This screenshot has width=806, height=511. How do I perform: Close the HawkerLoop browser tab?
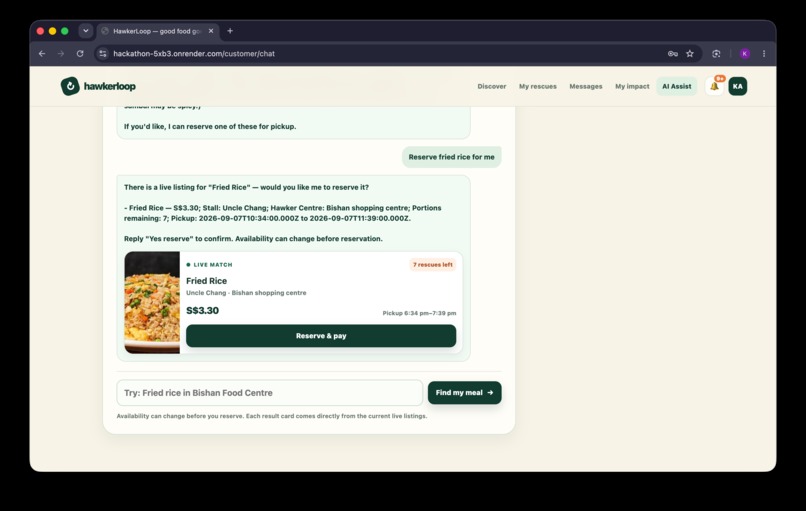(211, 31)
